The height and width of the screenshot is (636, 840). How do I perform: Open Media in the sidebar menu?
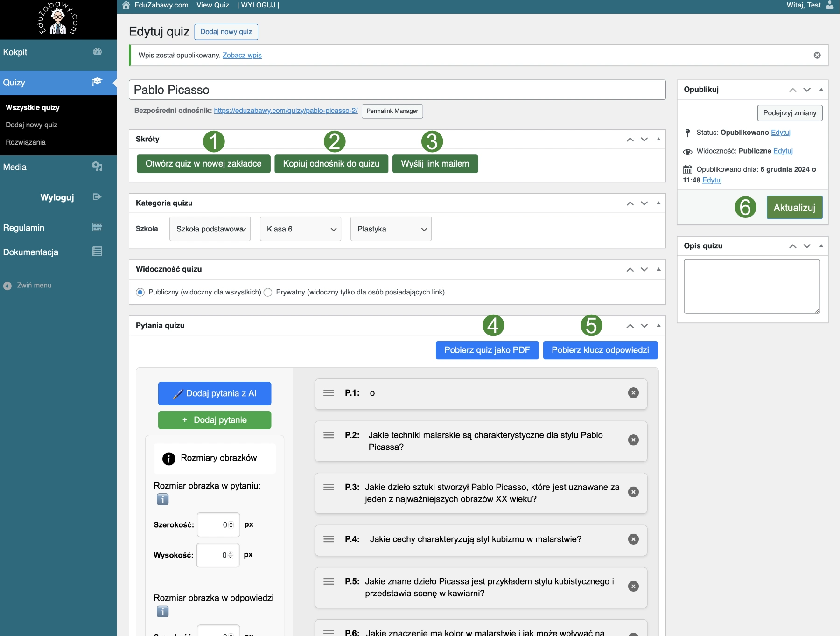pyautogui.click(x=15, y=167)
